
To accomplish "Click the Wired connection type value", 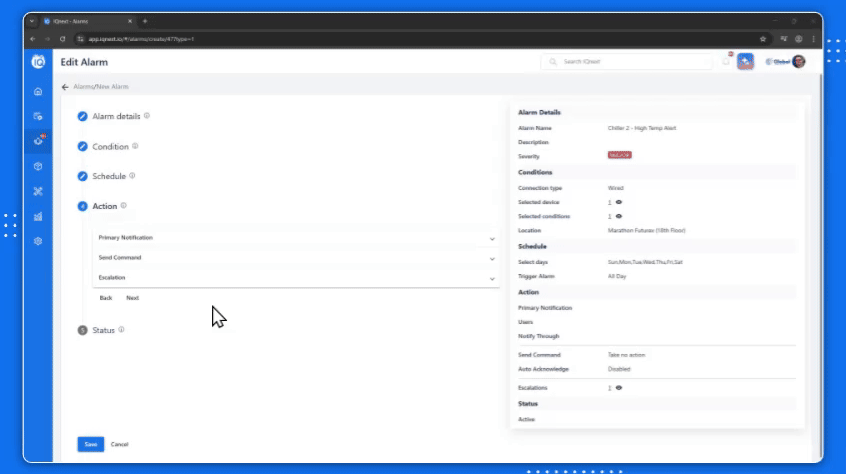I will tap(615, 188).
